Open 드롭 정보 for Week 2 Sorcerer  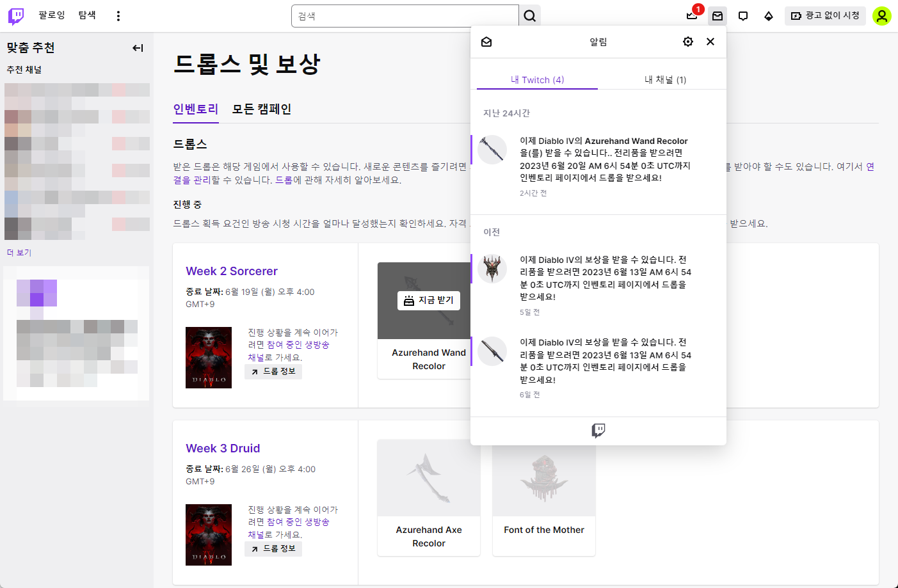coord(273,371)
